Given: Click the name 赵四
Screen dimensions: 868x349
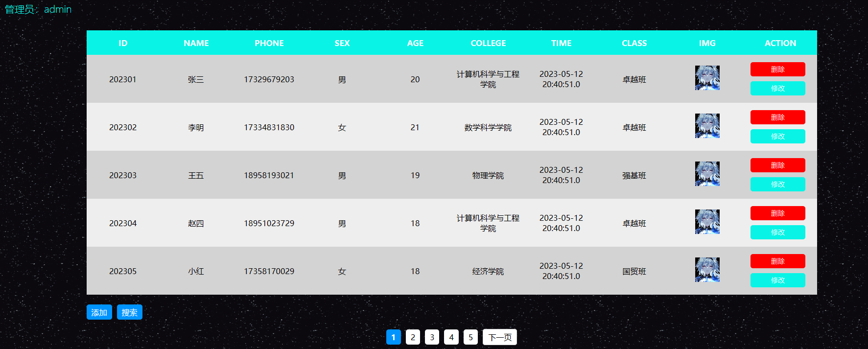Looking at the screenshot, I should click(x=196, y=223).
